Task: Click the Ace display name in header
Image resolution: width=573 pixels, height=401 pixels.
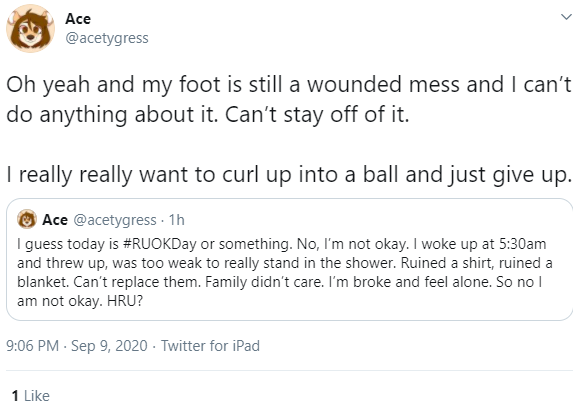Action: [x=78, y=19]
